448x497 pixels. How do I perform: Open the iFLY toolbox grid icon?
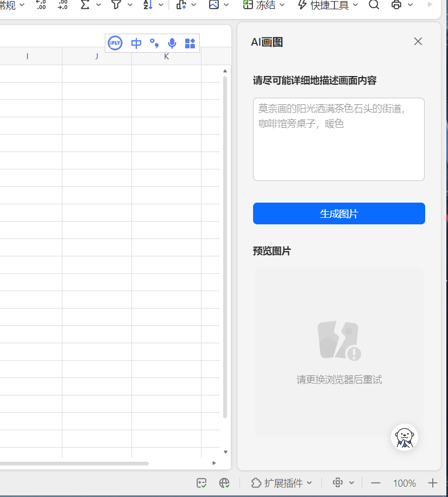tap(190, 43)
